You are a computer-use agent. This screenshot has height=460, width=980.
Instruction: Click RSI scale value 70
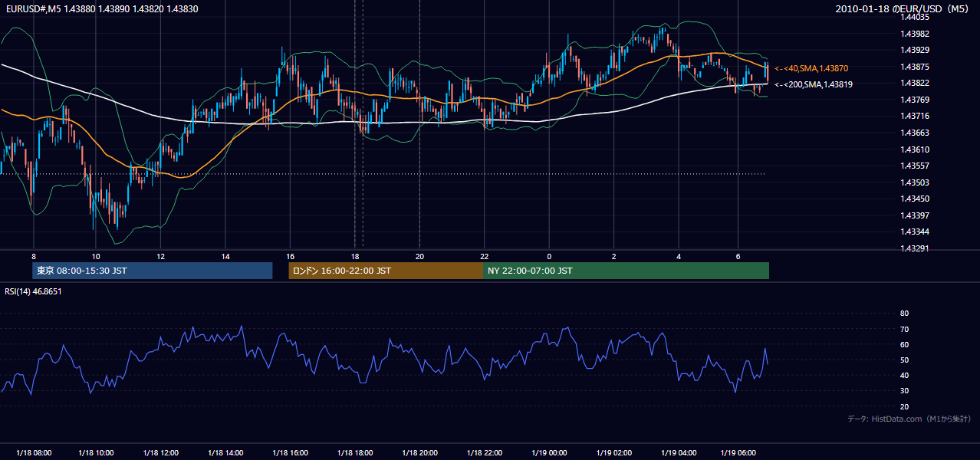pyautogui.click(x=904, y=329)
